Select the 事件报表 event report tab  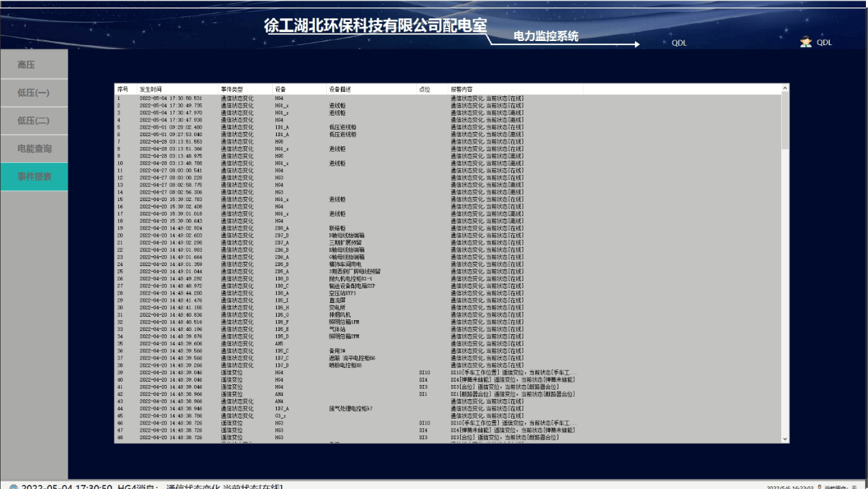pos(34,176)
